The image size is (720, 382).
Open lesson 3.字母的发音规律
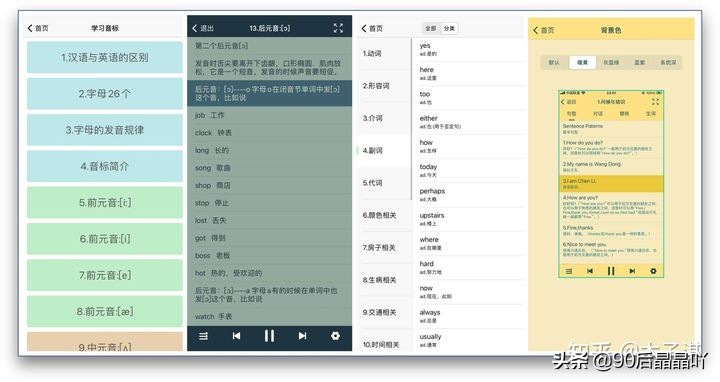tap(105, 130)
